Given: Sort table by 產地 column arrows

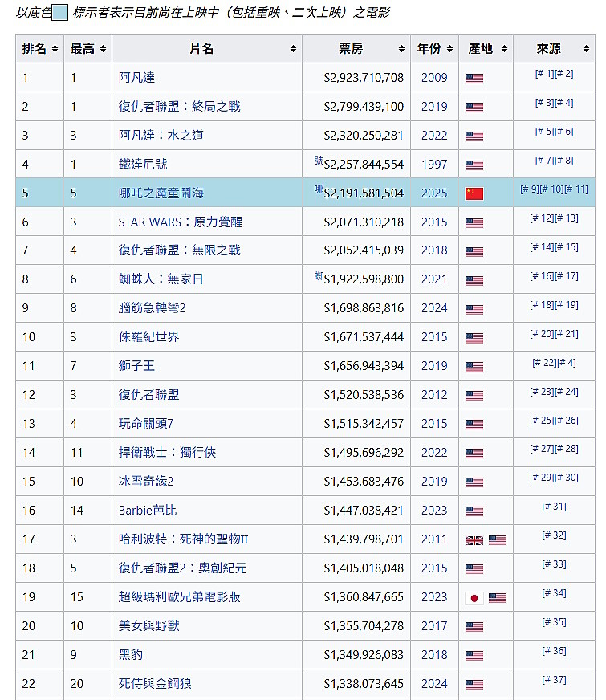Looking at the screenshot, I should coord(504,49).
